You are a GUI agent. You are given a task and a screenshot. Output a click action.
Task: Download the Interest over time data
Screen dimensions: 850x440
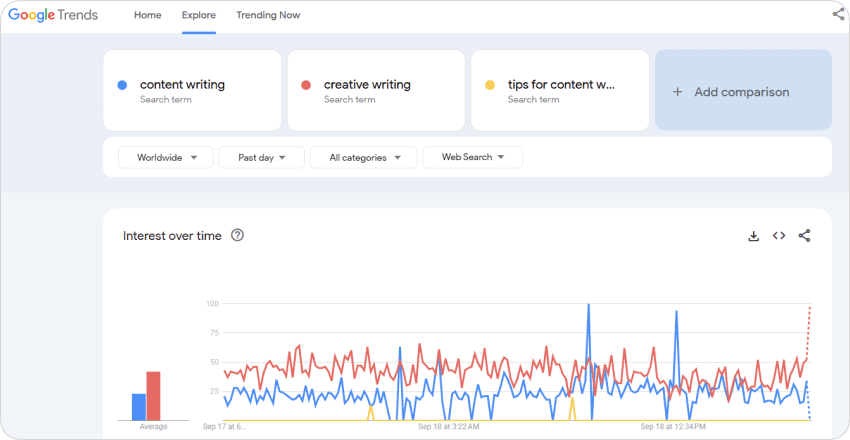click(x=753, y=236)
